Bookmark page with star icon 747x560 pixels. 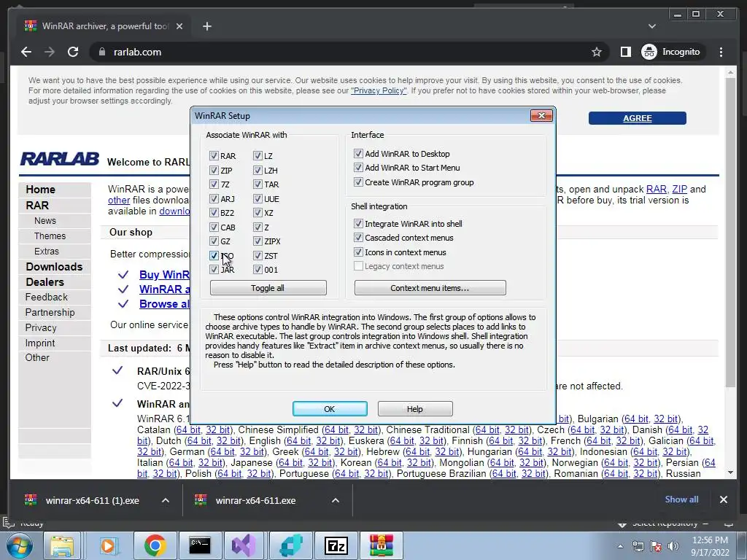pos(597,52)
